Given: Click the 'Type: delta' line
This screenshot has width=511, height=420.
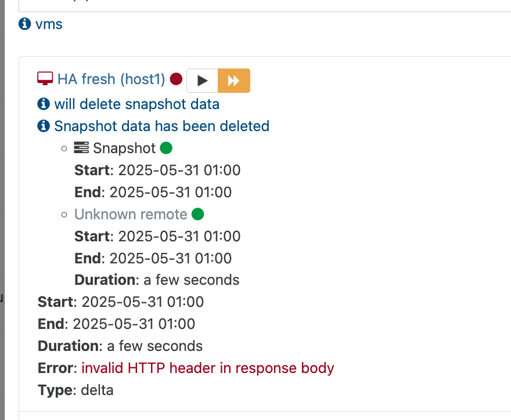Looking at the screenshot, I should click(75, 390).
